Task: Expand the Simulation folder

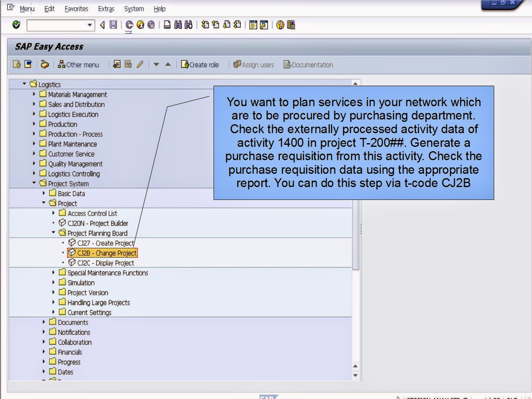Action: (x=53, y=282)
